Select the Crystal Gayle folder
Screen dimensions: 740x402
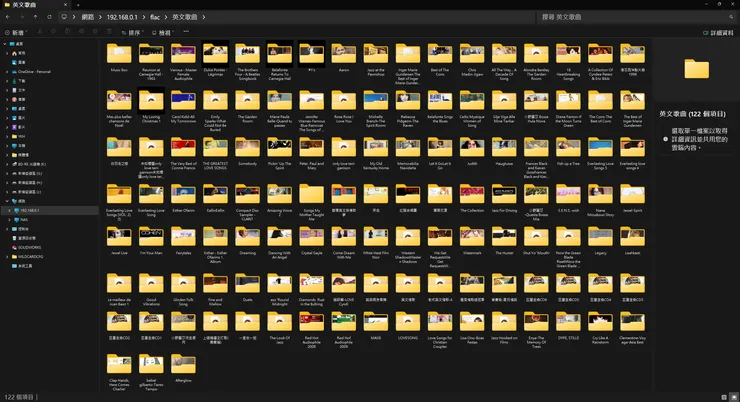[x=311, y=241]
